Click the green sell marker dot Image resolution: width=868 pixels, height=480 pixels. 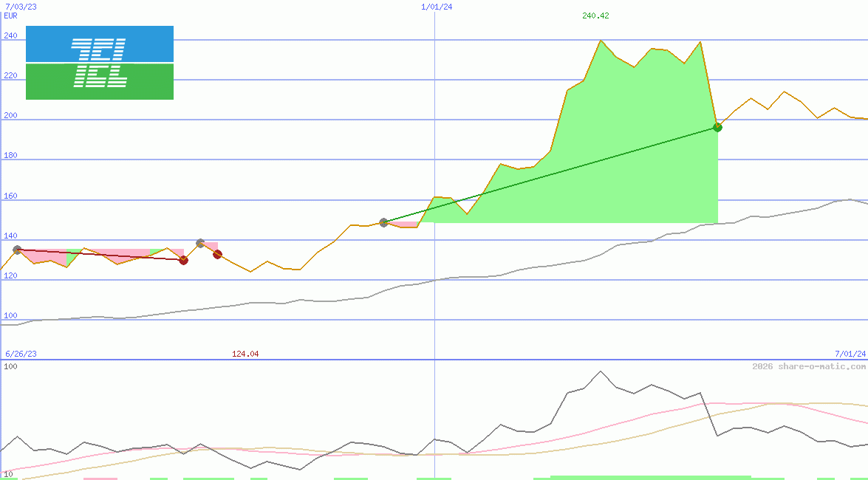(717, 127)
